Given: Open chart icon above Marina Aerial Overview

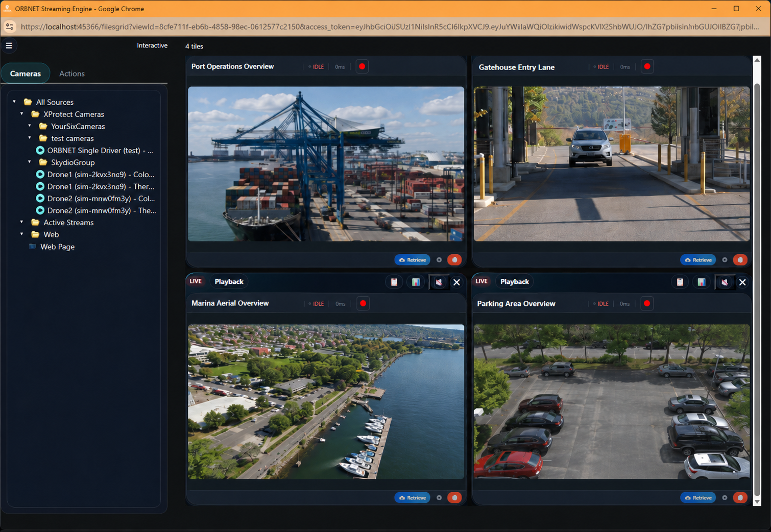Looking at the screenshot, I should [x=416, y=282].
